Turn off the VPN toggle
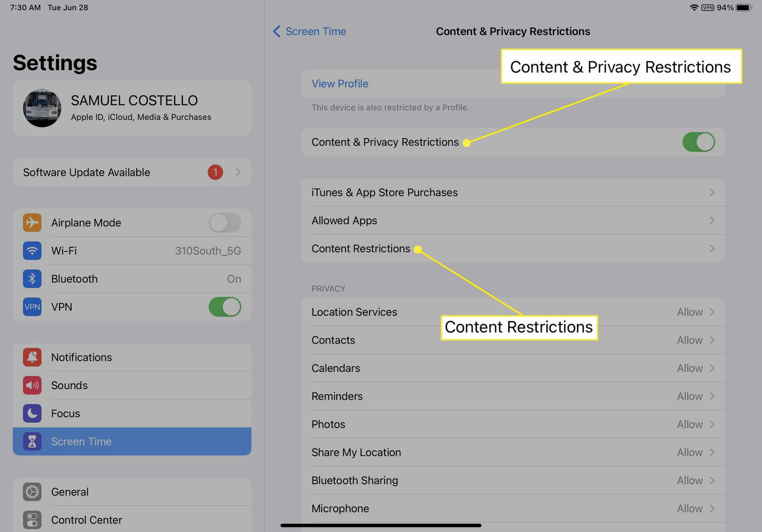Viewport: 762px width, 532px height. point(225,307)
